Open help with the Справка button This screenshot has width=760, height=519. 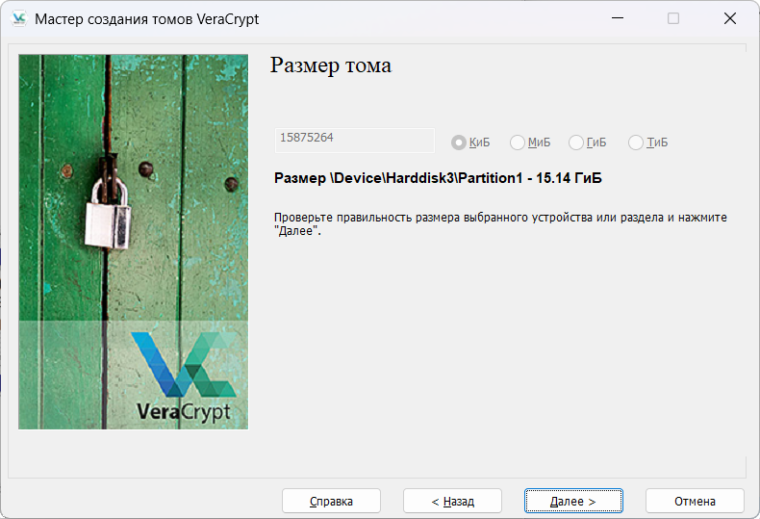click(331, 501)
